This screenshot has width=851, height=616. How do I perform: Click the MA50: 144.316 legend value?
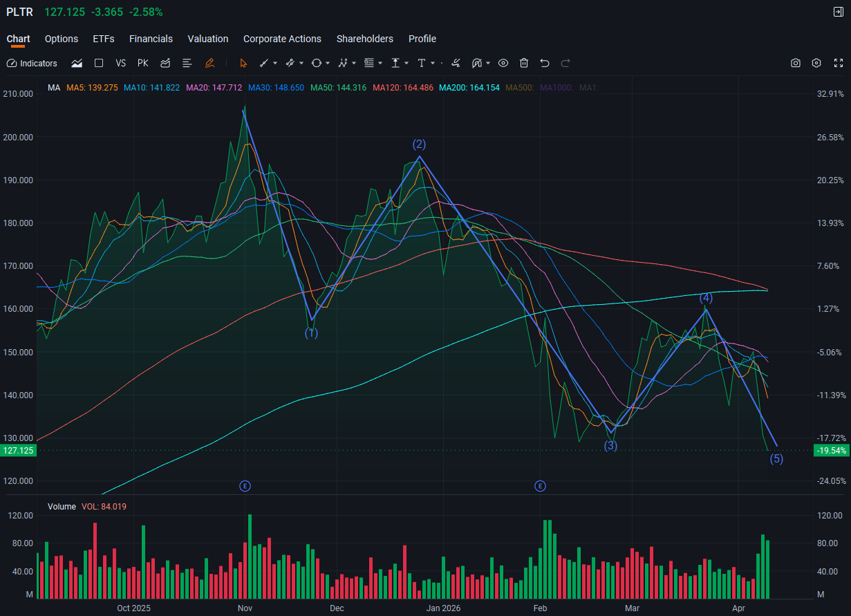click(339, 88)
